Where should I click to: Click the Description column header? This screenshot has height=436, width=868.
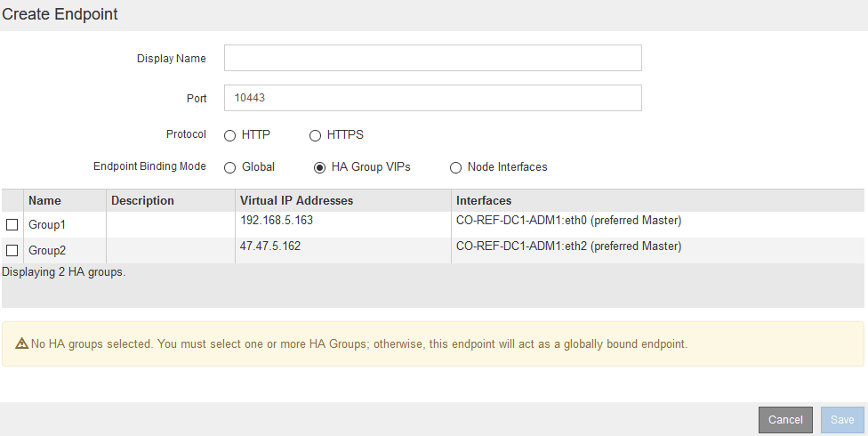pyautogui.click(x=142, y=200)
